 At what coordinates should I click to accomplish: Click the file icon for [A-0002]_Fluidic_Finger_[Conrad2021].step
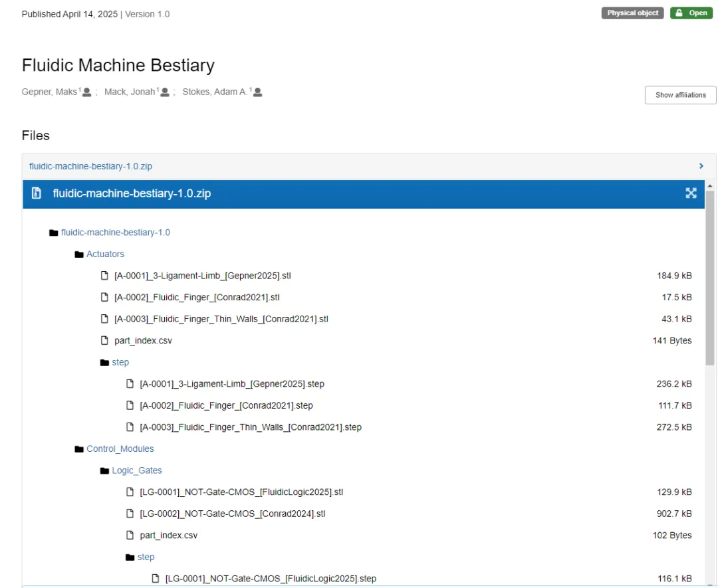tap(130, 406)
